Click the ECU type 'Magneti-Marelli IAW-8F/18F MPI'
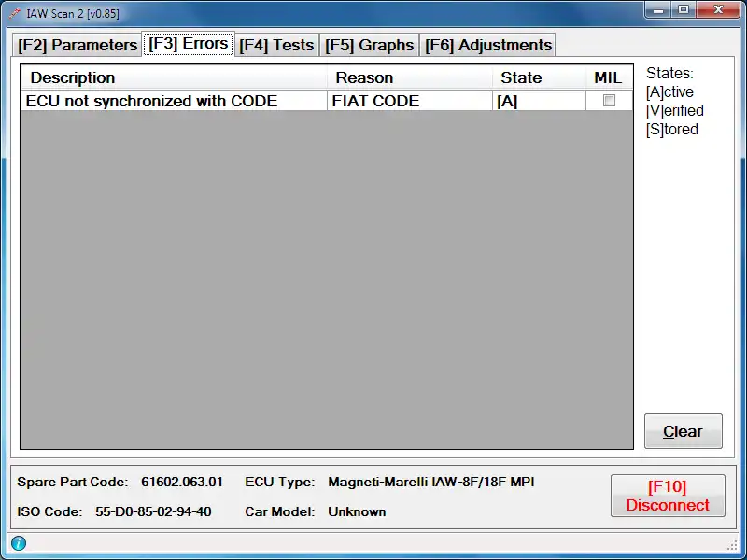 coord(431,482)
